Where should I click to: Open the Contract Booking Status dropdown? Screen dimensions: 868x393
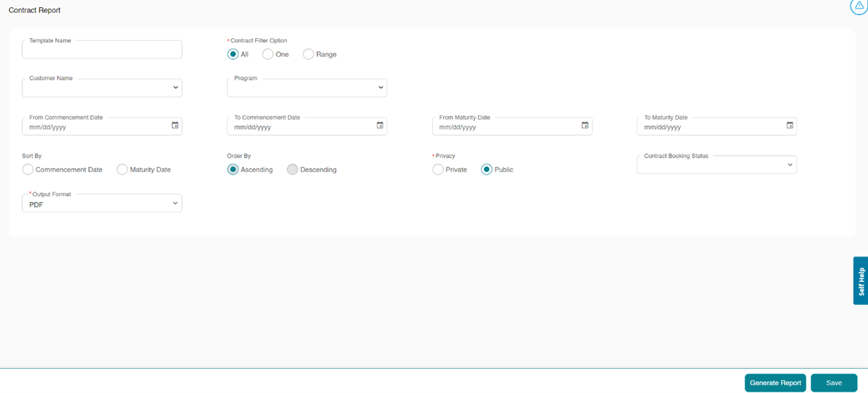coord(716,165)
